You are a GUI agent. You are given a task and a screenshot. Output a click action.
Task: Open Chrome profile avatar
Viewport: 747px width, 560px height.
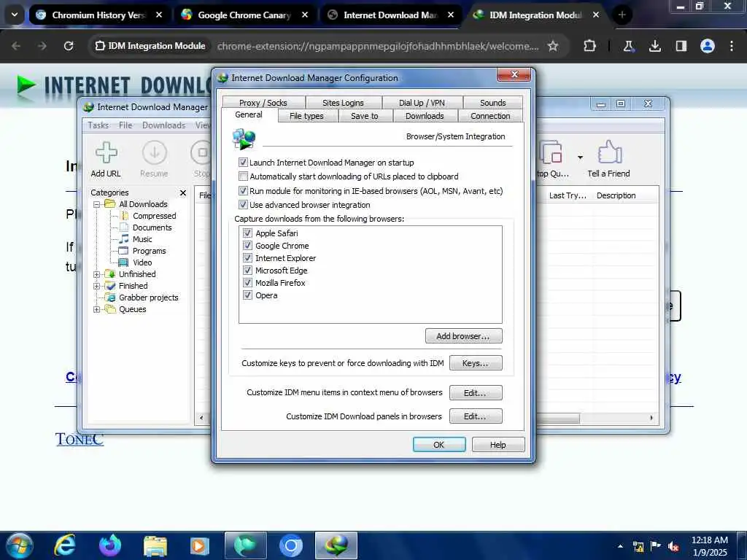[708, 46]
